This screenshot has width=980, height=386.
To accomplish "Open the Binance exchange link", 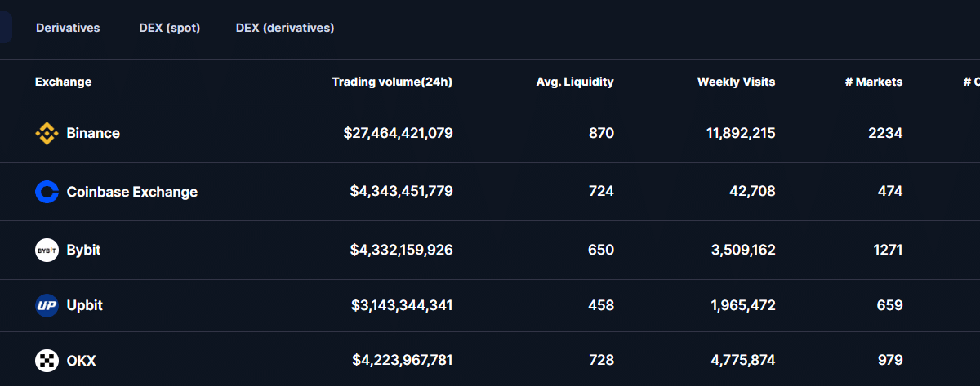I will click(93, 134).
